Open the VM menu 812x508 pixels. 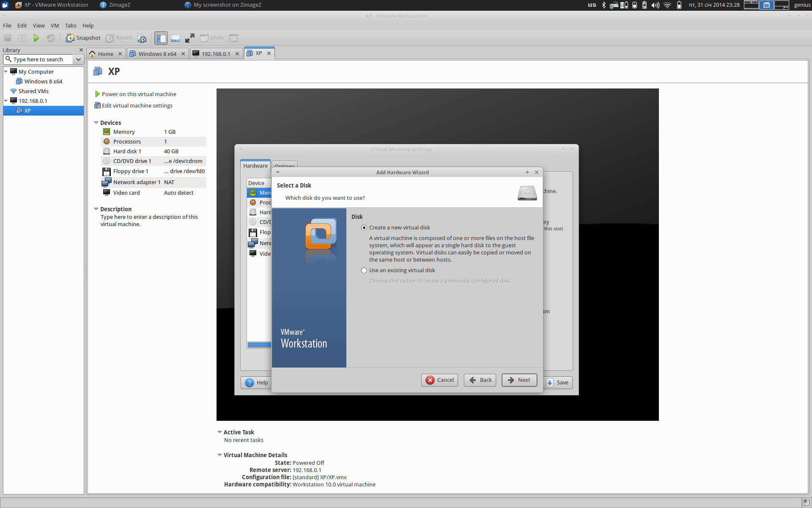click(55, 25)
